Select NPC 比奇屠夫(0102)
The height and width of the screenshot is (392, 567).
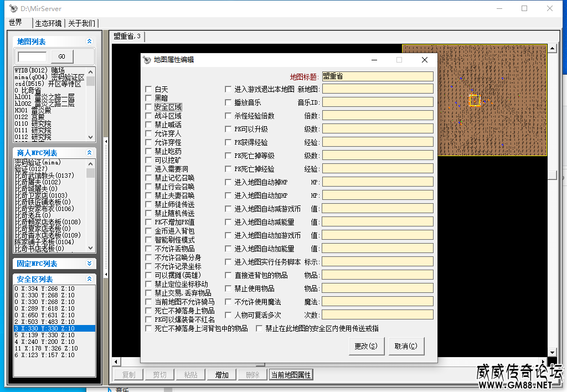pos(38,182)
